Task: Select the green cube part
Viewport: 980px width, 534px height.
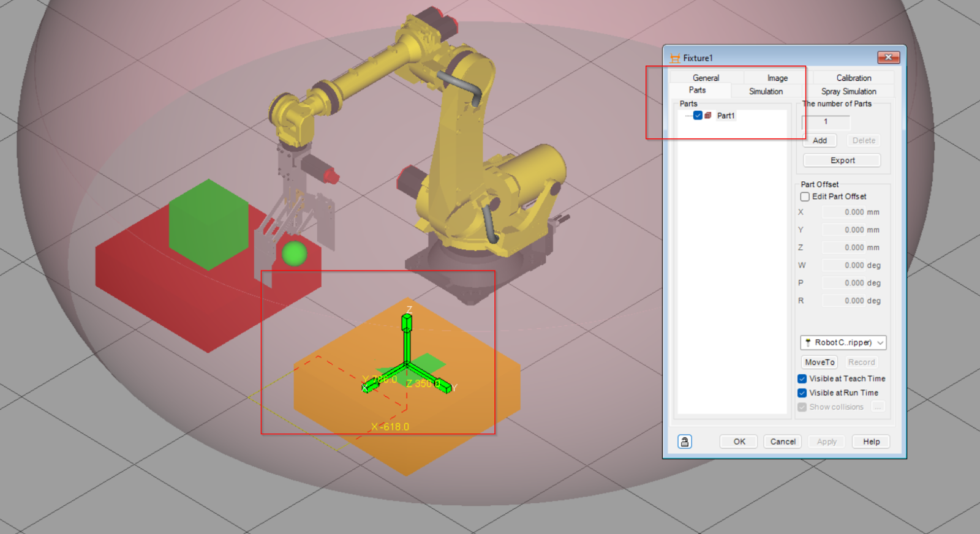Action: point(209,225)
